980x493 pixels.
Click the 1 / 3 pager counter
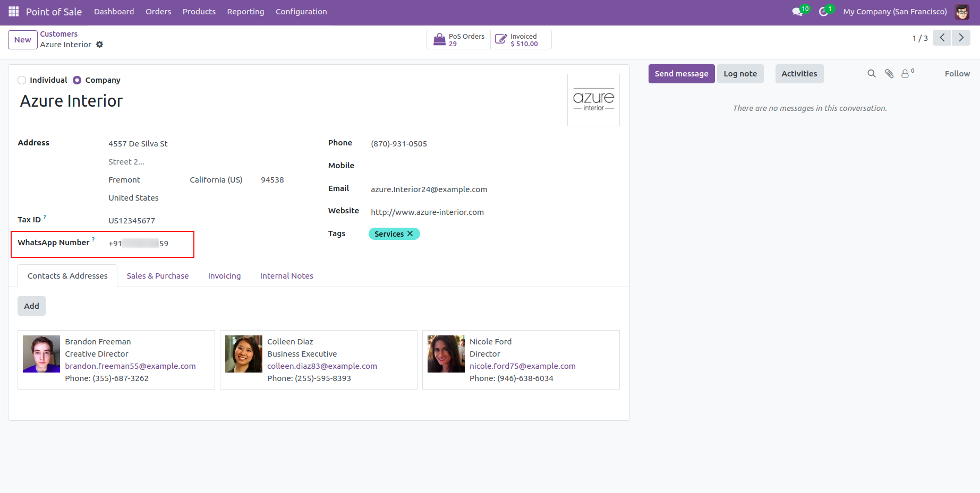[x=920, y=38]
